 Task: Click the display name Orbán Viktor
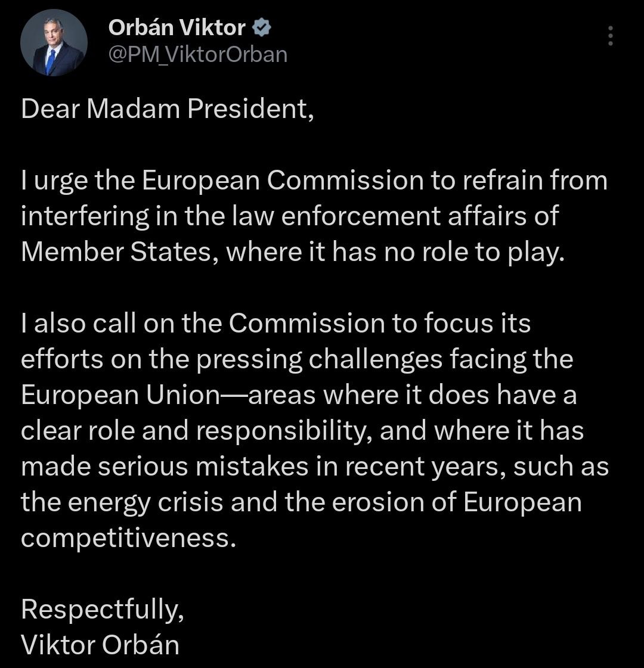pos(177,27)
